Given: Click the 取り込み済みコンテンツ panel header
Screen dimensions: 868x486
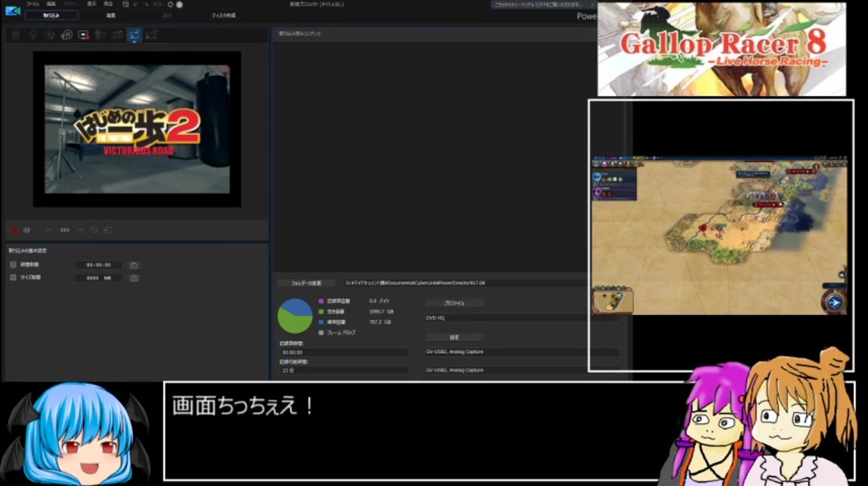Looking at the screenshot, I should [x=299, y=33].
